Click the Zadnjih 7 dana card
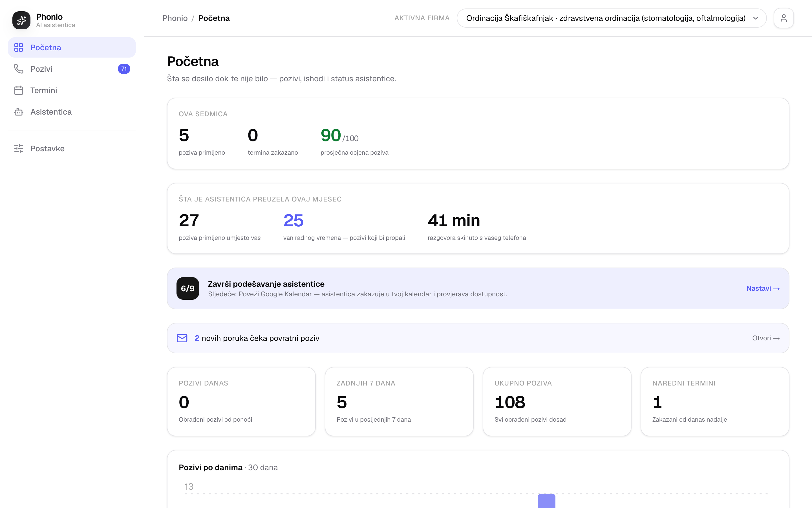The height and width of the screenshot is (508, 812). (399, 402)
